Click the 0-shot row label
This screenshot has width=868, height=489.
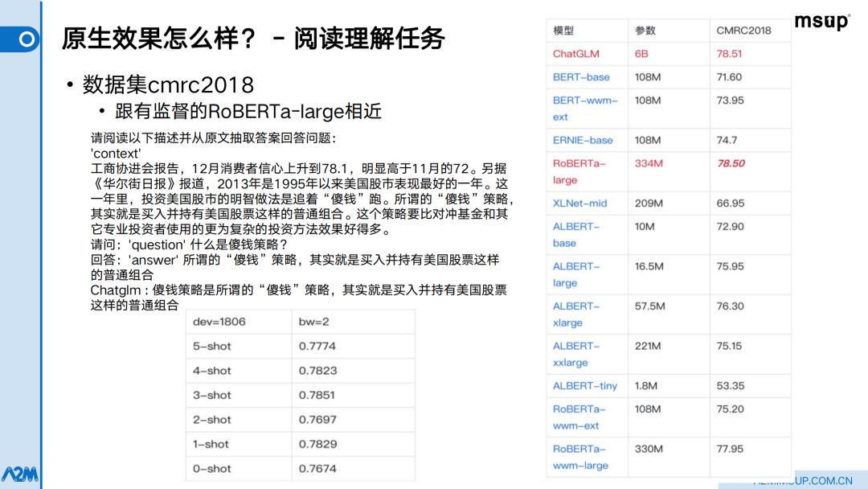point(211,469)
